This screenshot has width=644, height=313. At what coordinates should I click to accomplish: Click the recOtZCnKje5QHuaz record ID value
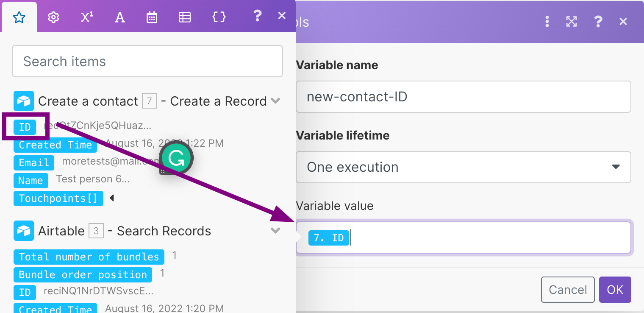pos(97,126)
